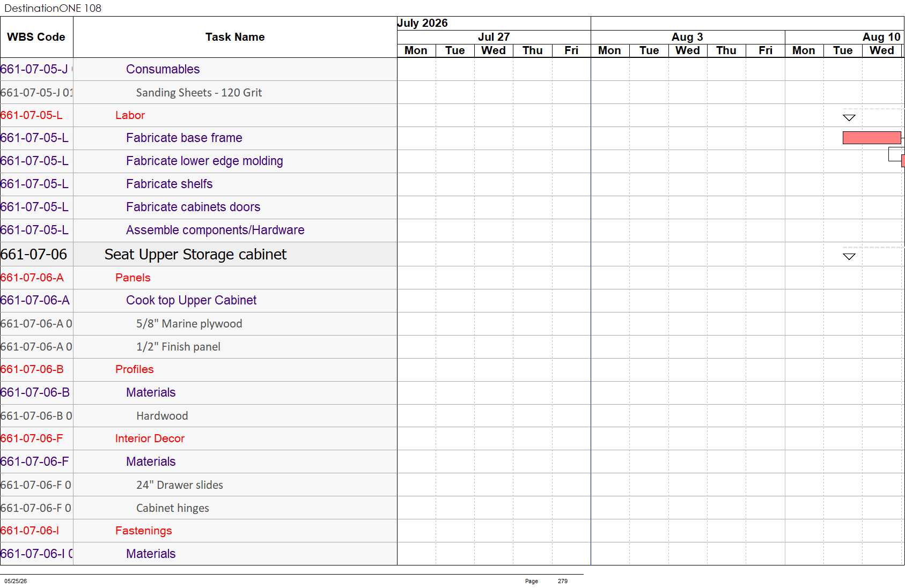Viewport: 905px width, 588px height.
Task: Click the Labor summary triangle marker
Action: (x=849, y=117)
